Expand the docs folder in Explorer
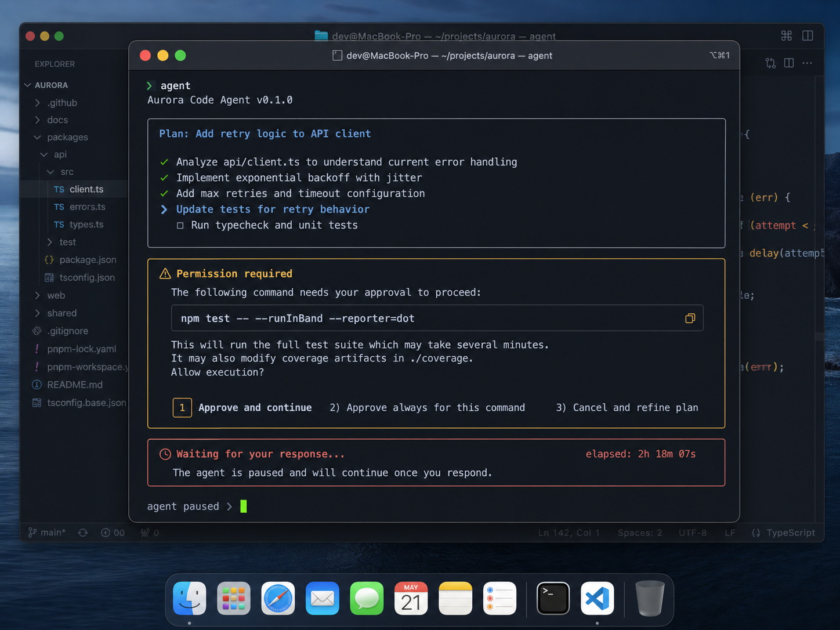840x630 pixels. click(38, 120)
